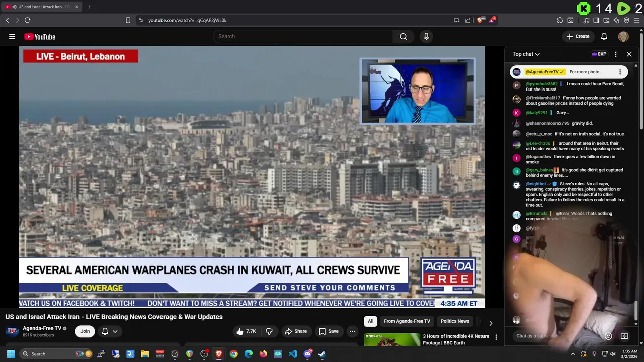Open the taskbar clock and date
644x362 pixels.
tap(630, 354)
